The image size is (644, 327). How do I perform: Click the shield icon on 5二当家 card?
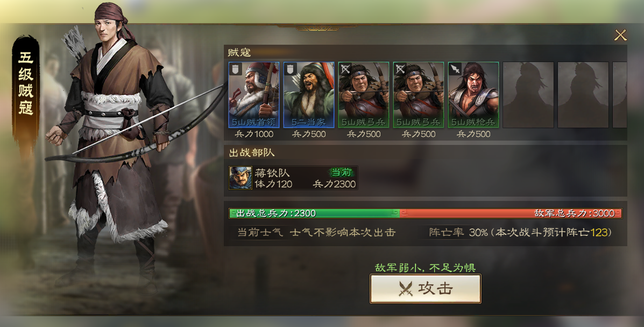291,69
